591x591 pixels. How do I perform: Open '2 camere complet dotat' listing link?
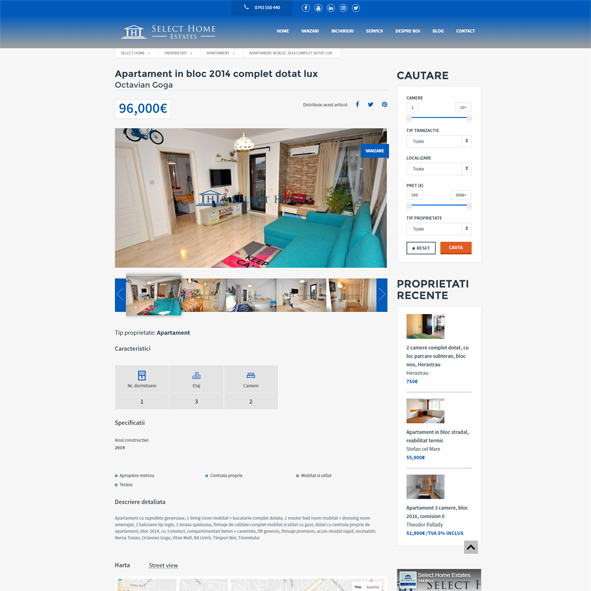[437, 356]
